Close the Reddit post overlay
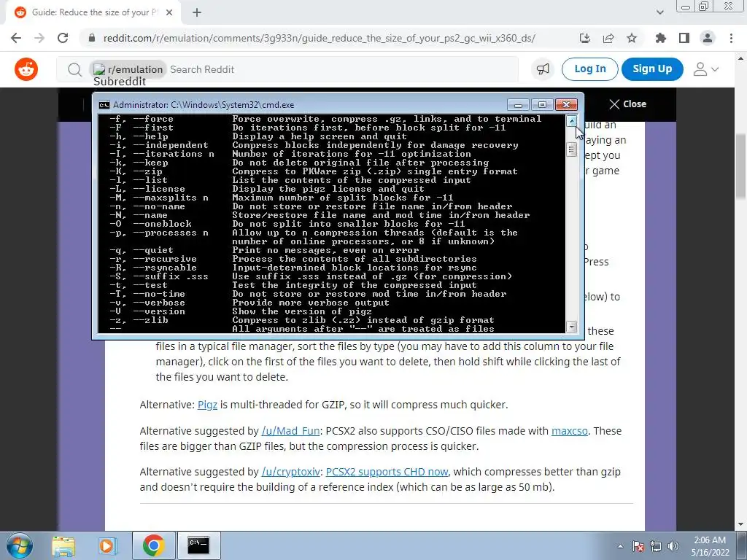This screenshot has width=747, height=560. coord(628,104)
